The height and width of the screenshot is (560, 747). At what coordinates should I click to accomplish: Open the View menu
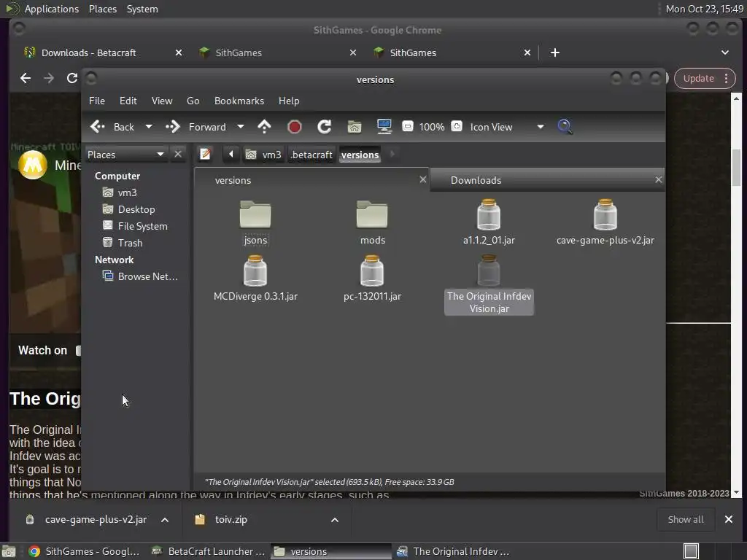tap(162, 101)
